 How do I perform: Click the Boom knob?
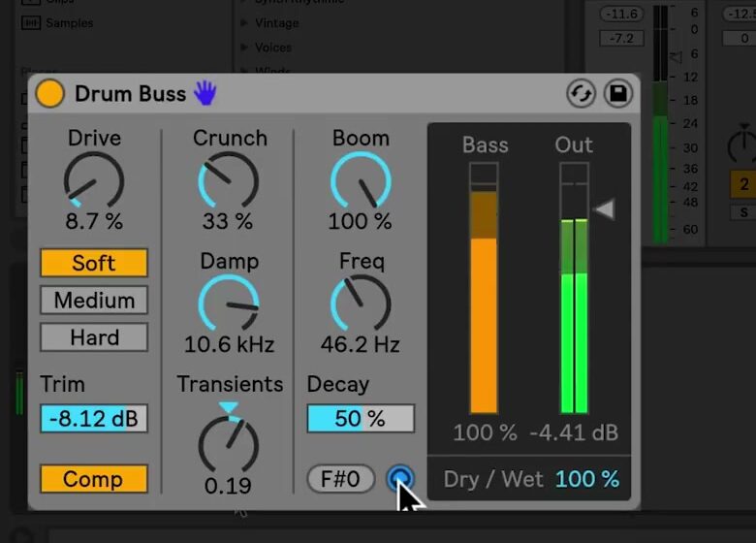pyautogui.click(x=361, y=180)
